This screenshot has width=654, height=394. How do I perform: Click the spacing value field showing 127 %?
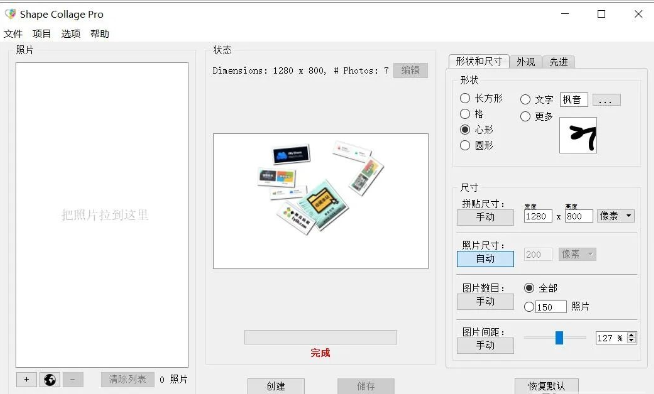click(x=611, y=338)
